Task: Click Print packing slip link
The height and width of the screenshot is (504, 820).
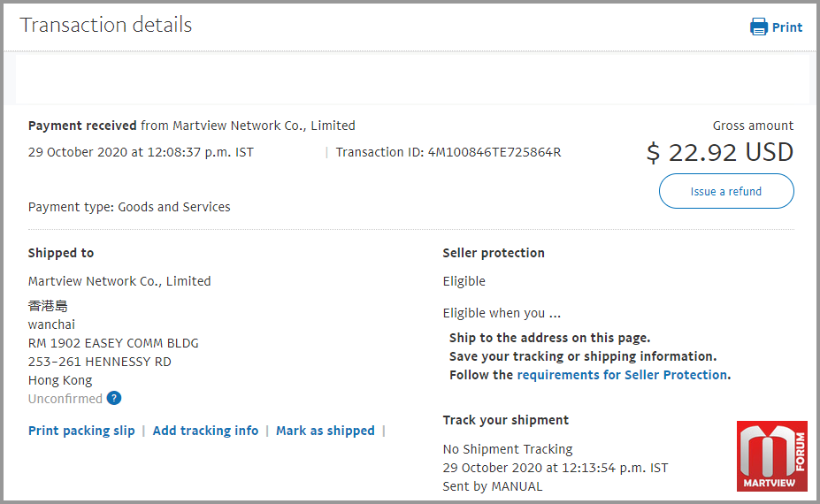Action: (81, 431)
